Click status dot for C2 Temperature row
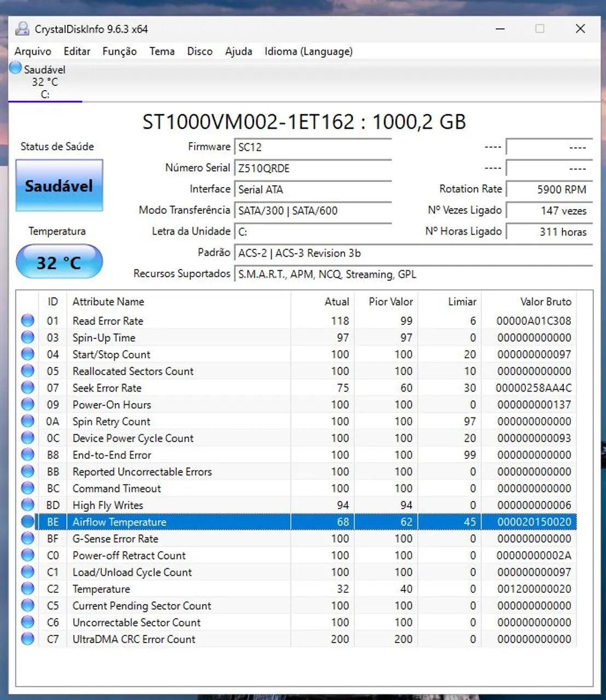 [x=27, y=588]
